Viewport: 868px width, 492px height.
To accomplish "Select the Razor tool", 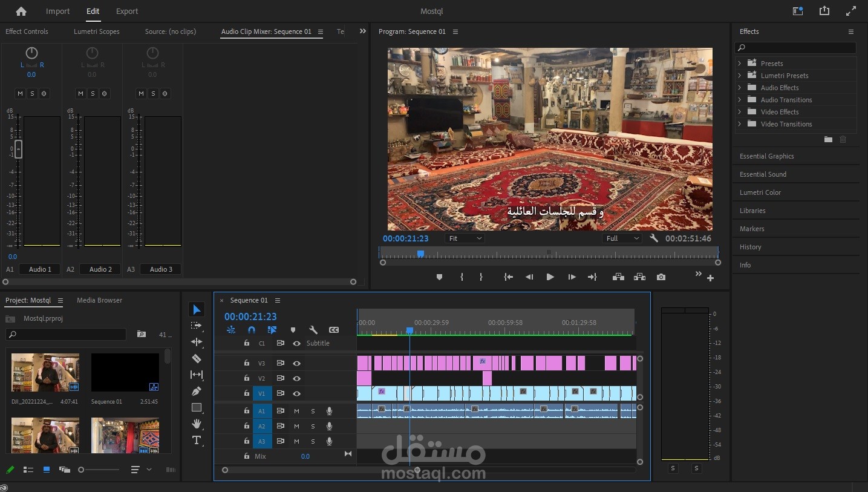I will point(197,358).
